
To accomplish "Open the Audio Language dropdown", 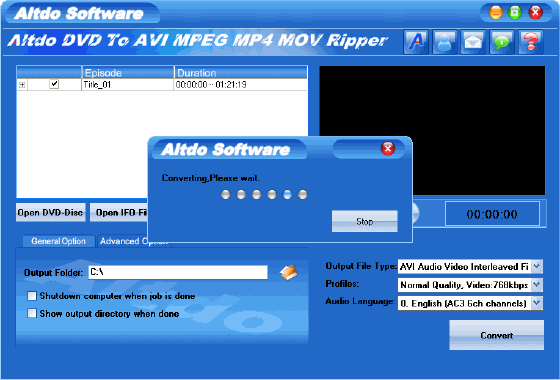I will pyautogui.click(x=537, y=303).
